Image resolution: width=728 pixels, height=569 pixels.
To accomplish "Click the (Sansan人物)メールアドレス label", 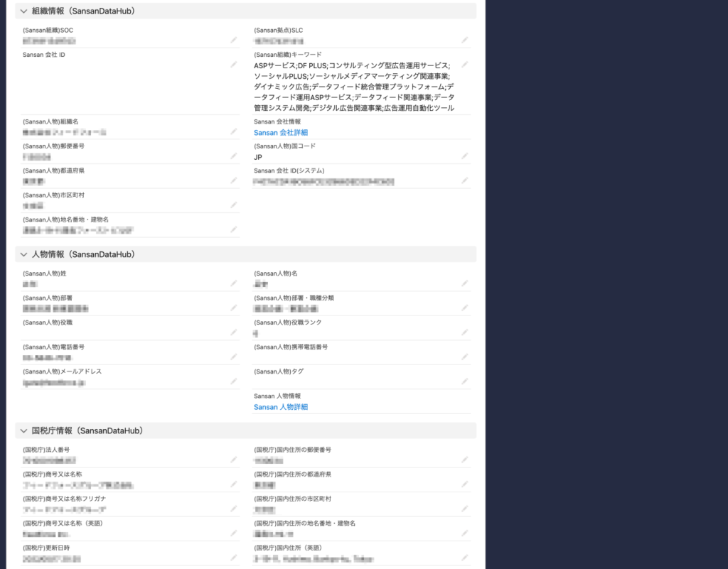I will tap(62, 372).
